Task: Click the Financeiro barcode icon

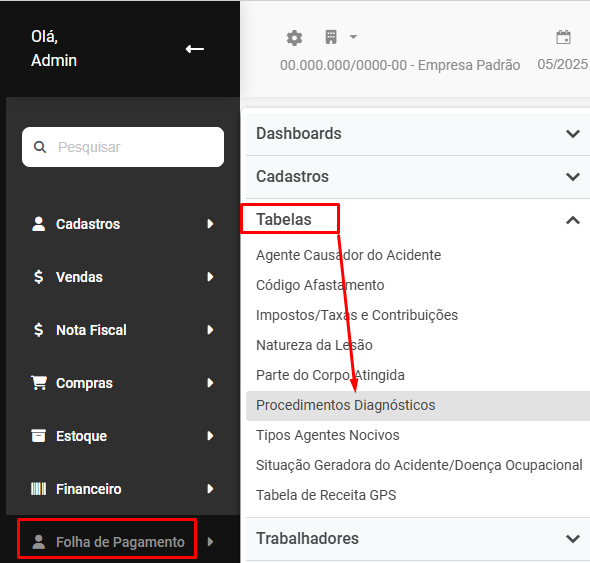Action: (38, 489)
